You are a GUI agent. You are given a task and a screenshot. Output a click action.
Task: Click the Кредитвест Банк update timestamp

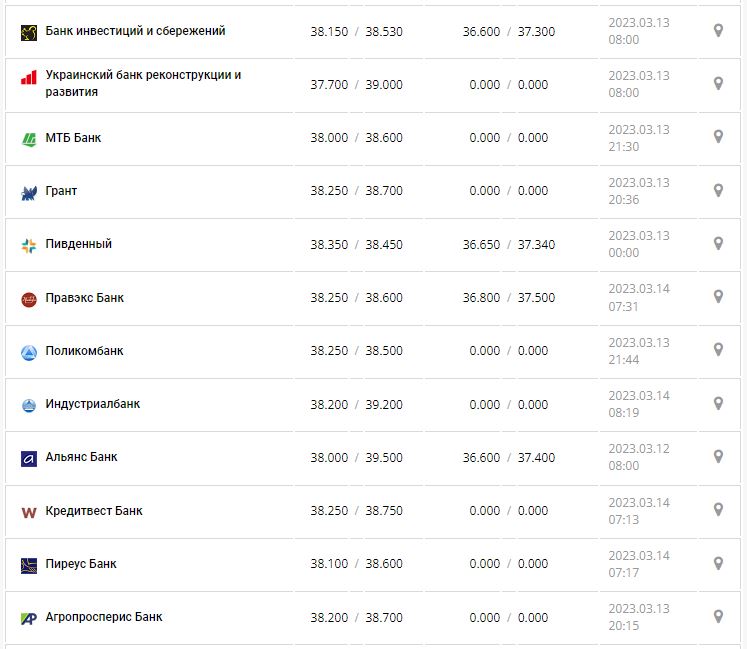(639, 510)
